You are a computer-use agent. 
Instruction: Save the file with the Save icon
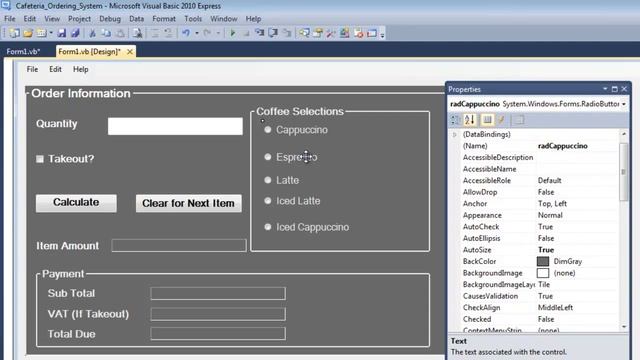[61, 33]
